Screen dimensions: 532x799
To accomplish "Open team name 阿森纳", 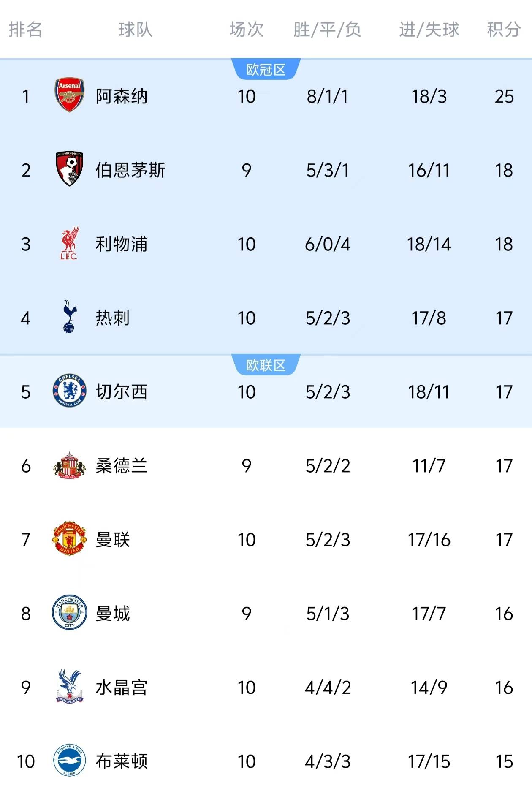I will coord(121,96).
